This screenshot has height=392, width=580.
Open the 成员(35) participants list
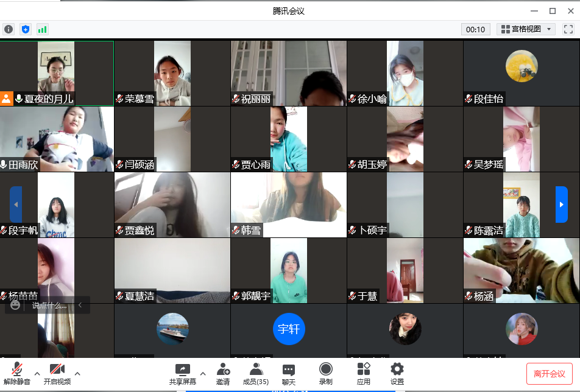pyautogui.click(x=256, y=373)
